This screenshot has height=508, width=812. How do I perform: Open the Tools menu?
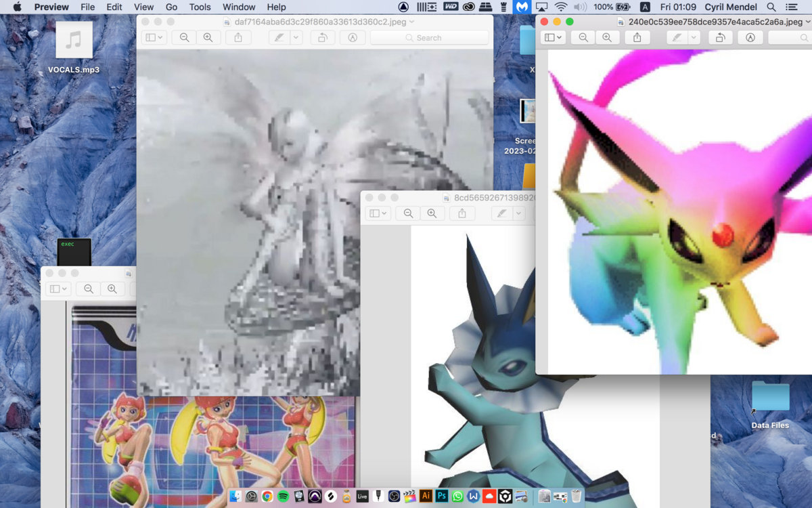[200, 7]
